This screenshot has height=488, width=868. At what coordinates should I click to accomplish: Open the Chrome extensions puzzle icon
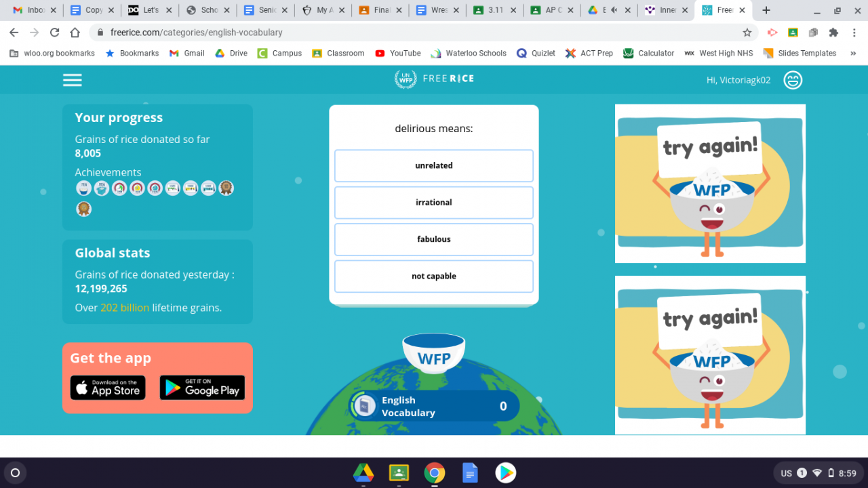pyautogui.click(x=833, y=32)
